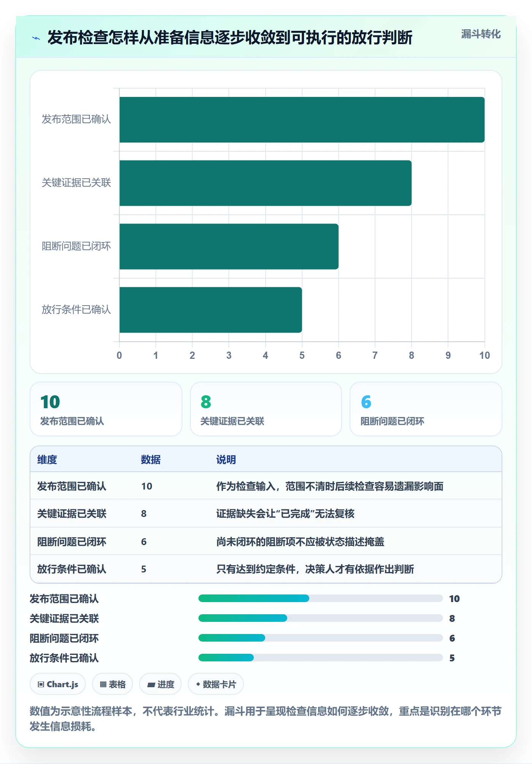Click the 漏斗转化 tag in header

point(481,34)
